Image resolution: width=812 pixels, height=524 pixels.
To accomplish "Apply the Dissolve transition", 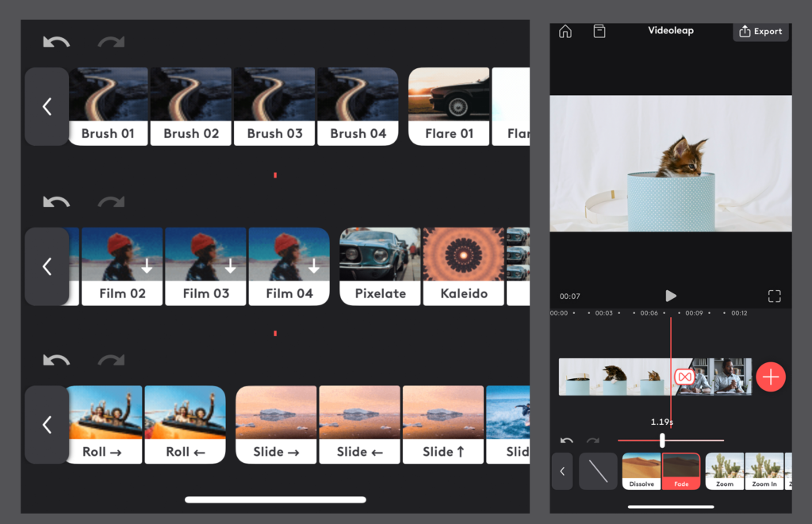I will pyautogui.click(x=642, y=471).
